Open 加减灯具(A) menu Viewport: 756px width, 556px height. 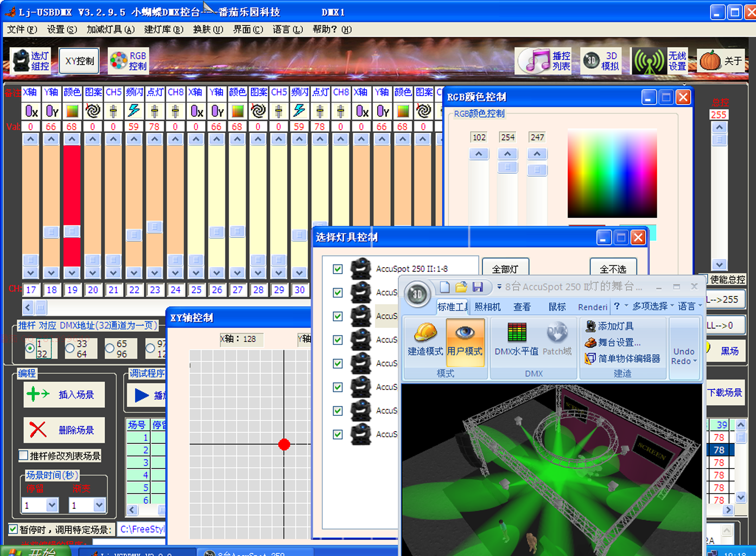[110, 29]
